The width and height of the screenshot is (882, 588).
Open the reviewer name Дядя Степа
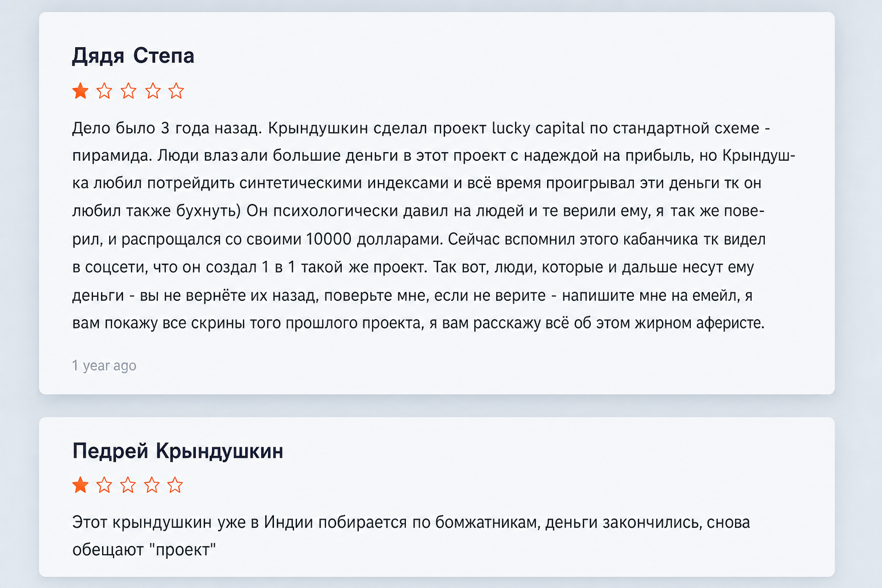coord(133,56)
